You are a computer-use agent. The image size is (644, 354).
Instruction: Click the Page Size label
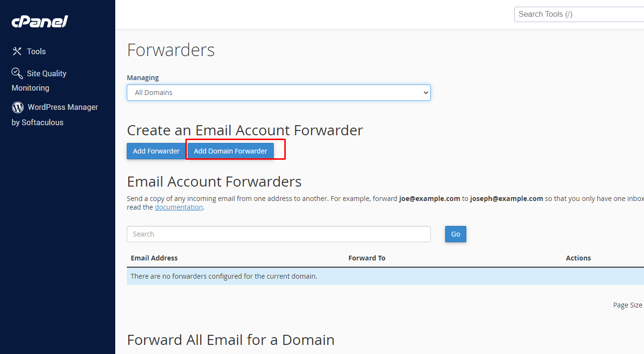(627, 305)
